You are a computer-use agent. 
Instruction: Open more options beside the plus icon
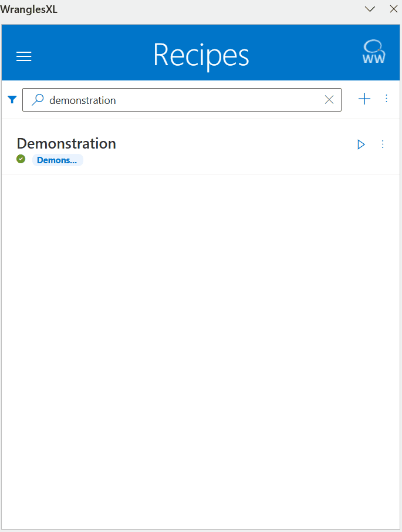386,99
